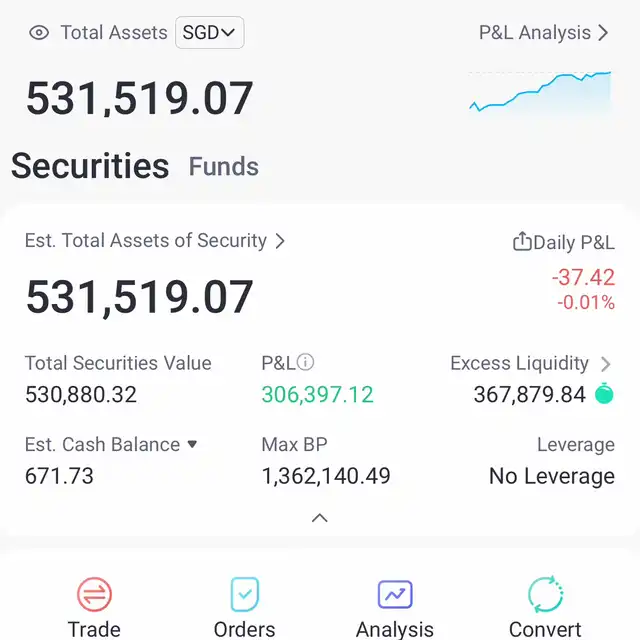The height and width of the screenshot is (640, 640).
Task: Open the Analysis chart icon
Action: click(395, 594)
